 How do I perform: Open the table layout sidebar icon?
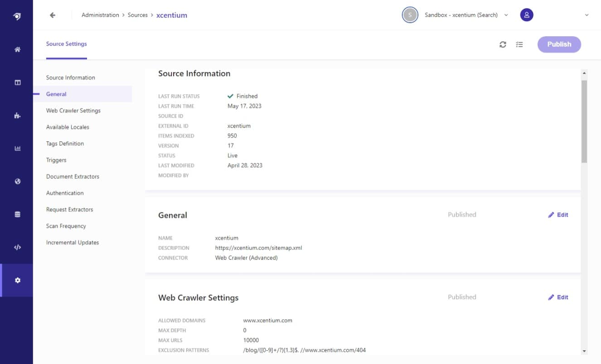[x=17, y=82]
